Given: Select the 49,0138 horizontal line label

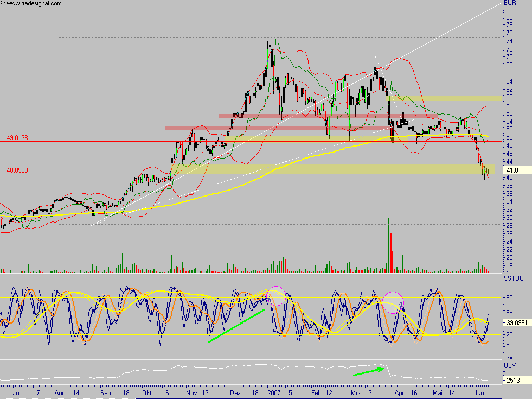Looking at the screenshot, I should [x=17, y=138].
